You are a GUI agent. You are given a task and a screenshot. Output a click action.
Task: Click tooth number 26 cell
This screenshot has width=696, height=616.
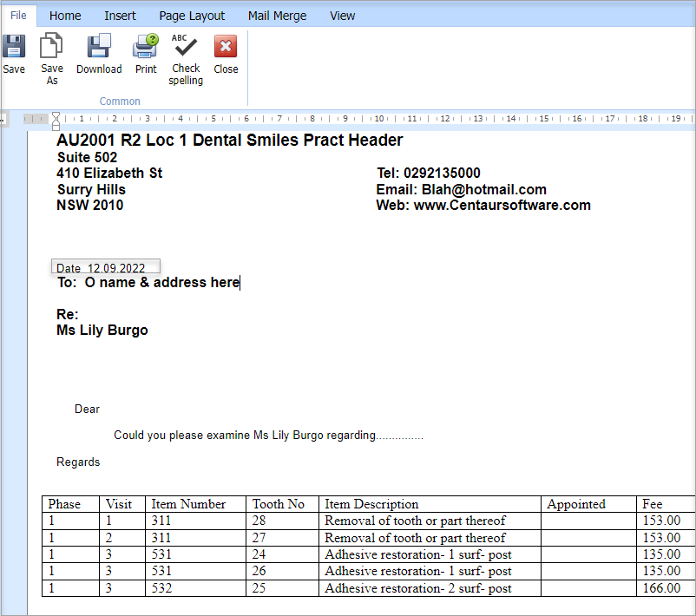[282, 571]
